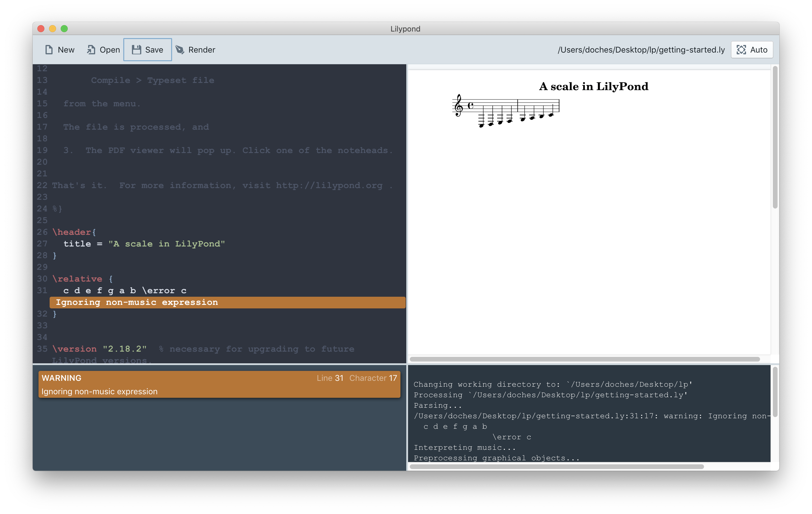Click the treble clef in the score
This screenshot has width=812, height=514.
458,105
